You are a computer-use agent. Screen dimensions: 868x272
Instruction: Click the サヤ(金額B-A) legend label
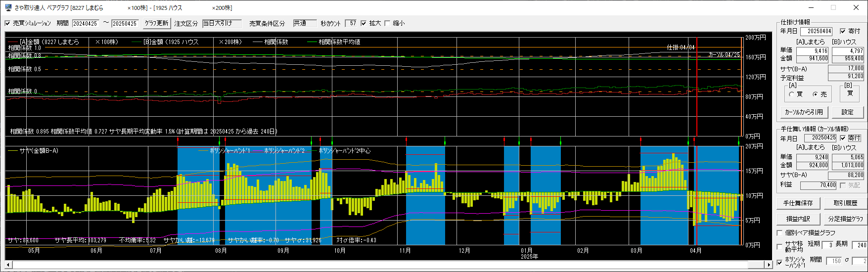39,150
